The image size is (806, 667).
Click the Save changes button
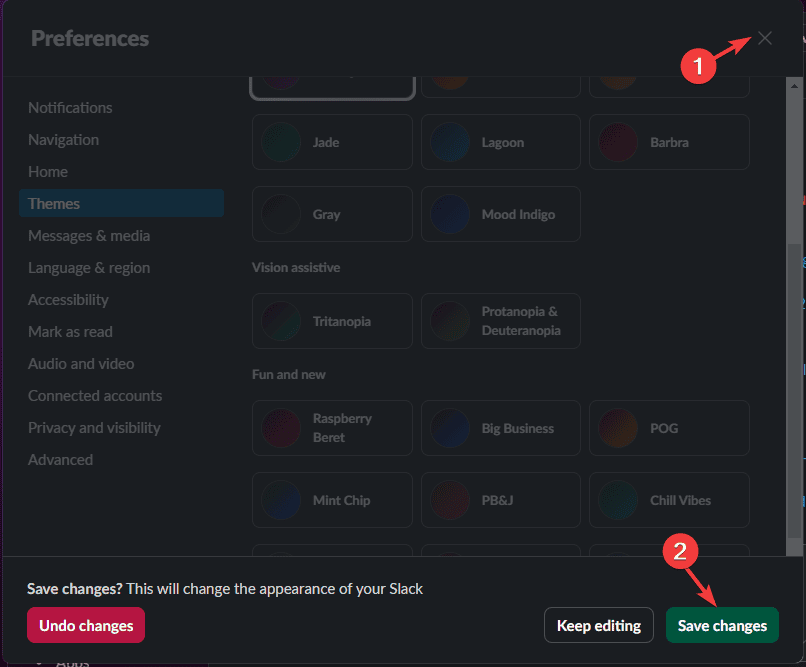(722, 626)
